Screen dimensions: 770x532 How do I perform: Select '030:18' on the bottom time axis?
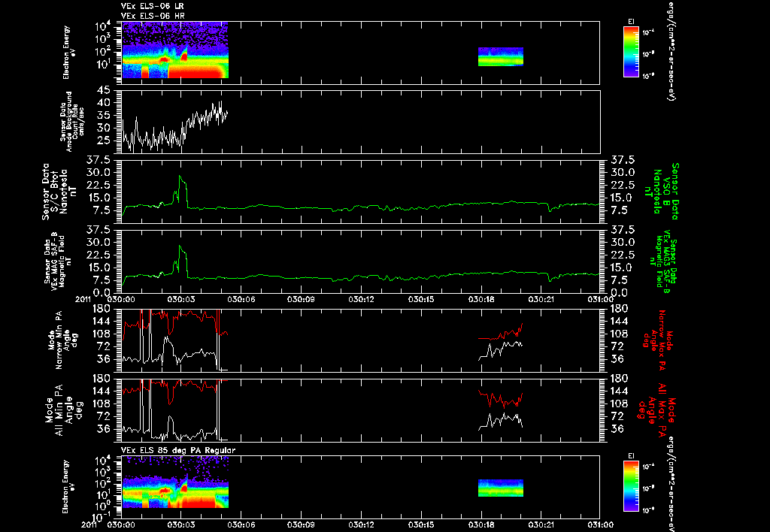click(x=482, y=524)
